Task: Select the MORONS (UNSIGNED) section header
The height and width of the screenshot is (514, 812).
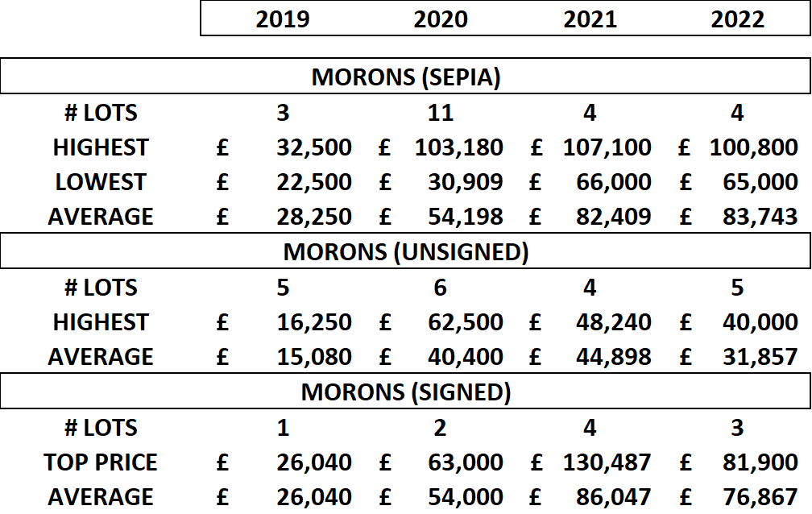Action: point(405,252)
